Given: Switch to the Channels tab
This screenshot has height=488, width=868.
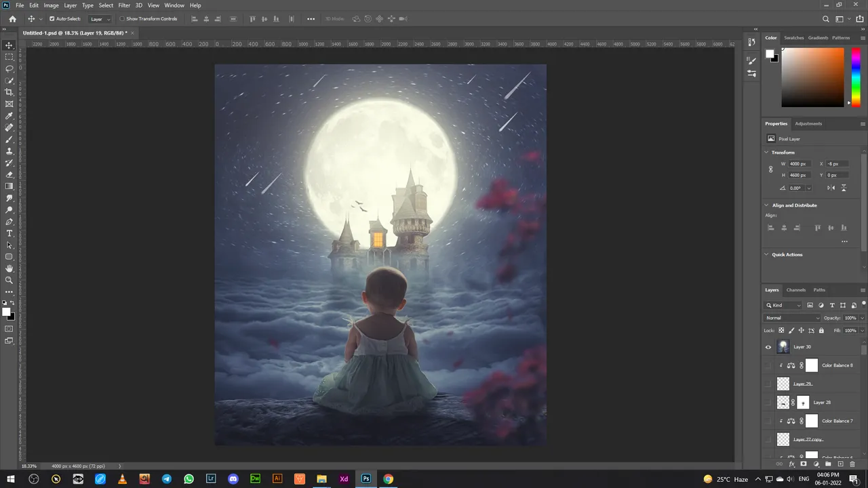Looking at the screenshot, I should click(x=796, y=290).
